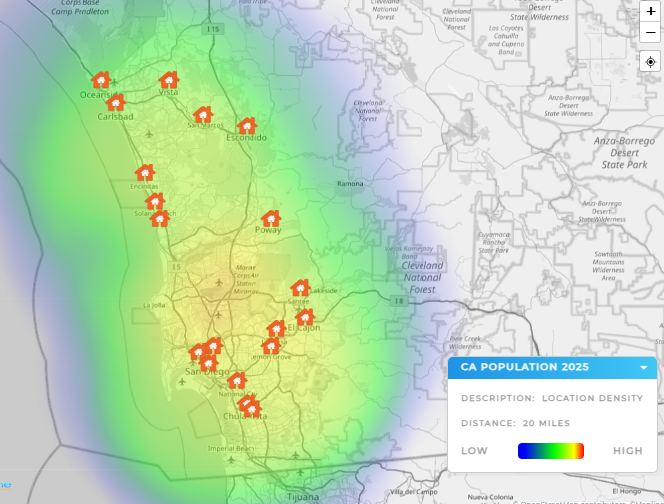Click the Imperial Beach label
Viewport: 664px width, 504px height.
pos(231,448)
